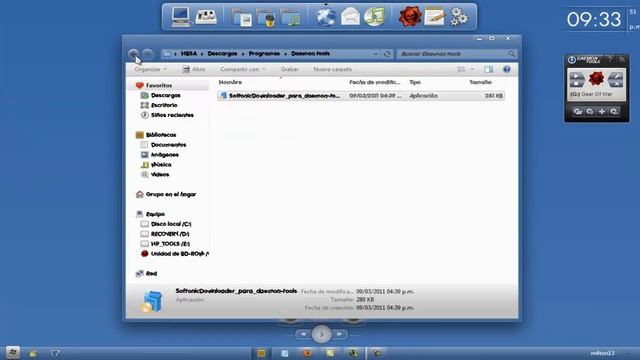
Task: Navigate to Descargas in the breadcrumb
Action: 222,53
